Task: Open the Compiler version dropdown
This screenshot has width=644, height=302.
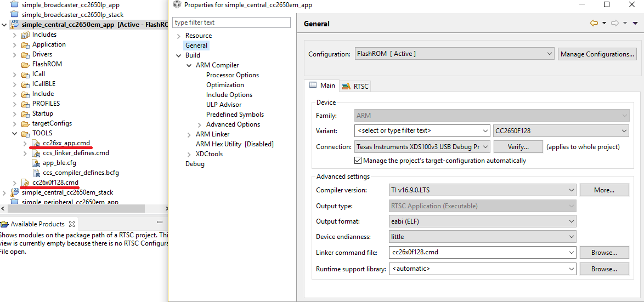Action: 571,190
